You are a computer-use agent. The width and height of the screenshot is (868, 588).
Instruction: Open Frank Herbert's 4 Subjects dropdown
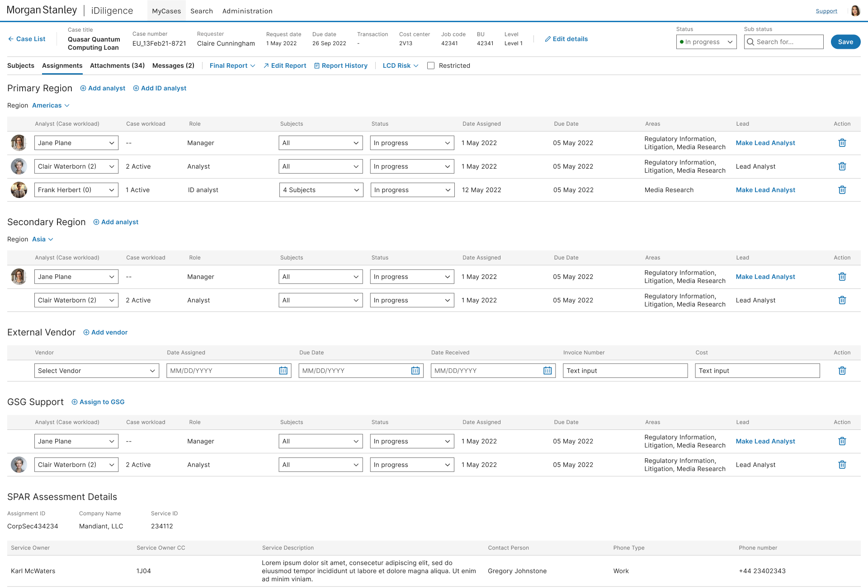(x=321, y=190)
